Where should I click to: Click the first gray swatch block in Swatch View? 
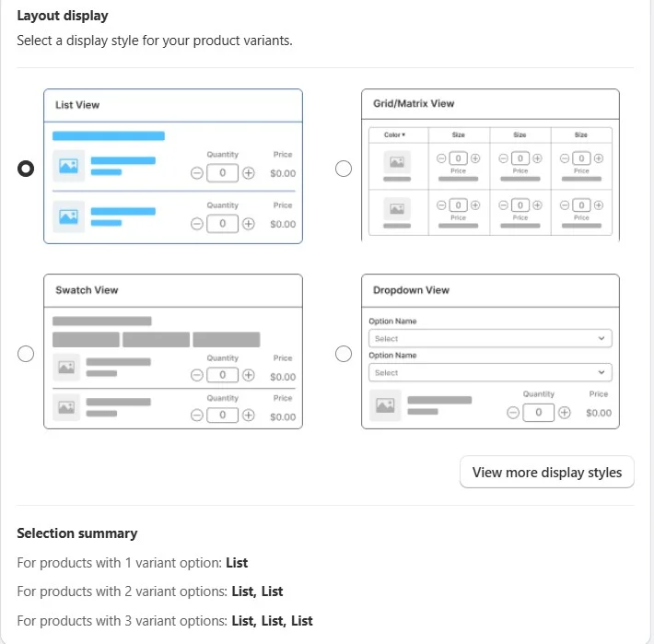pyautogui.click(x=86, y=340)
